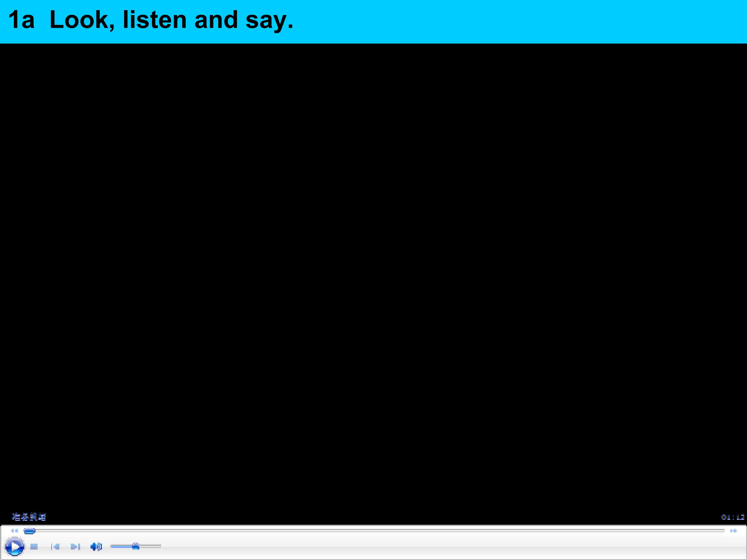Click the Previous track icon

click(x=55, y=547)
